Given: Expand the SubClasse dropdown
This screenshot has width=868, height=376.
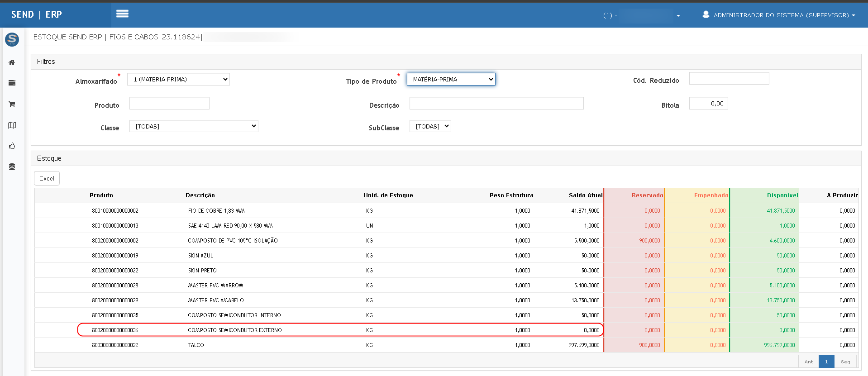Looking at the screenshot, I should [x=430, y=126].
